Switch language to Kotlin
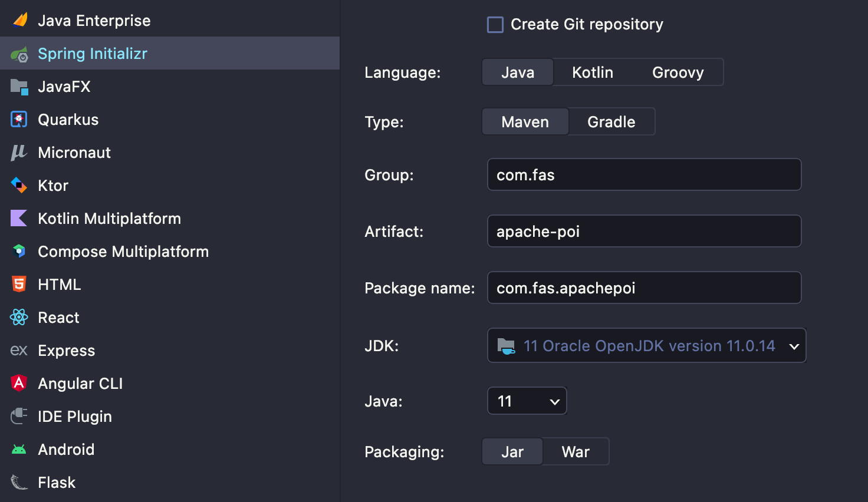 (x=592, y=72)
